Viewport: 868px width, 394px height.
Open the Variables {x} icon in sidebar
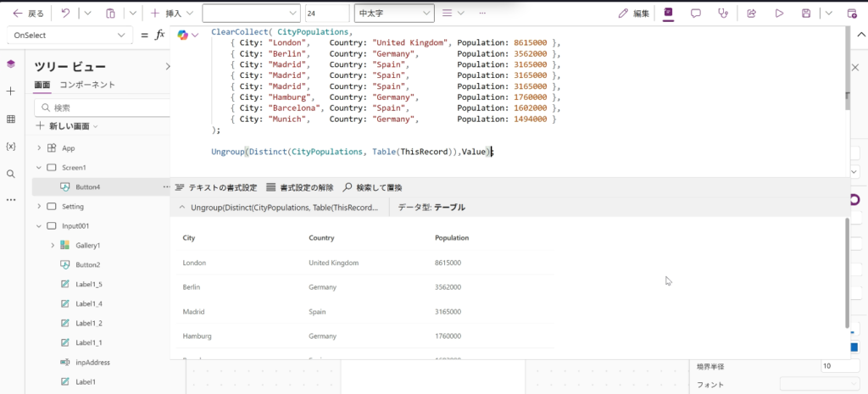click(x=11, y=146)
